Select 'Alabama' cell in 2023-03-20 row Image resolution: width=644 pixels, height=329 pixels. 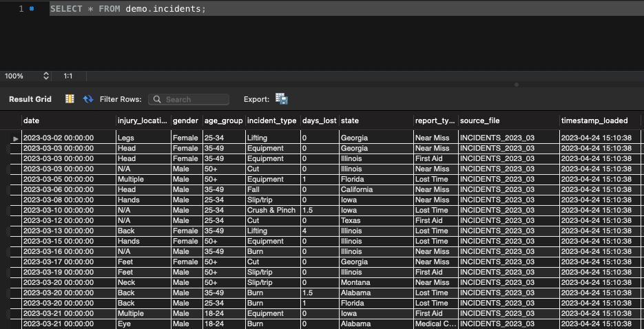coord(376,293)
